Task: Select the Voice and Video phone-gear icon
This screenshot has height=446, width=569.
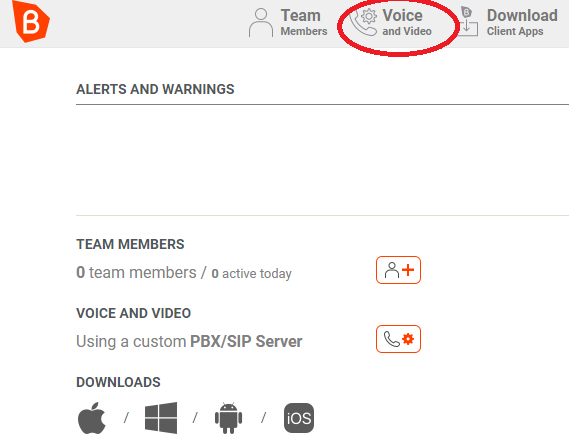Action: click(364, 22)
